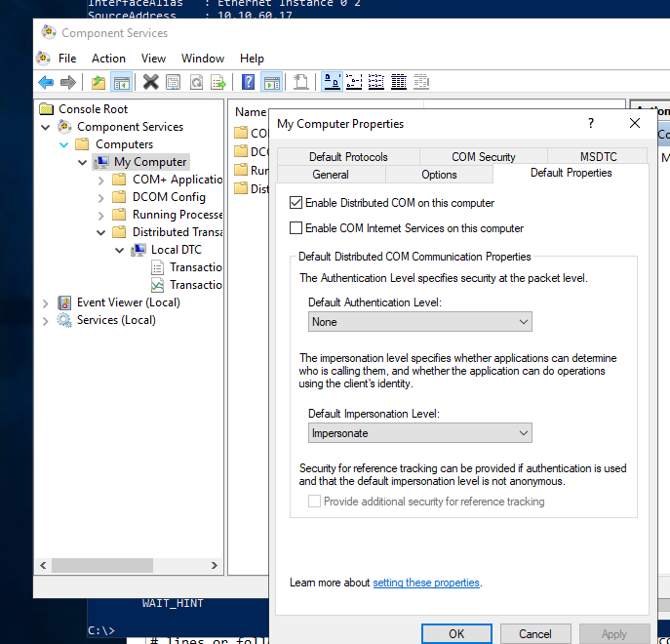670x644 pixels.
Task: Switch to COM Security tab
Action: 484,156
